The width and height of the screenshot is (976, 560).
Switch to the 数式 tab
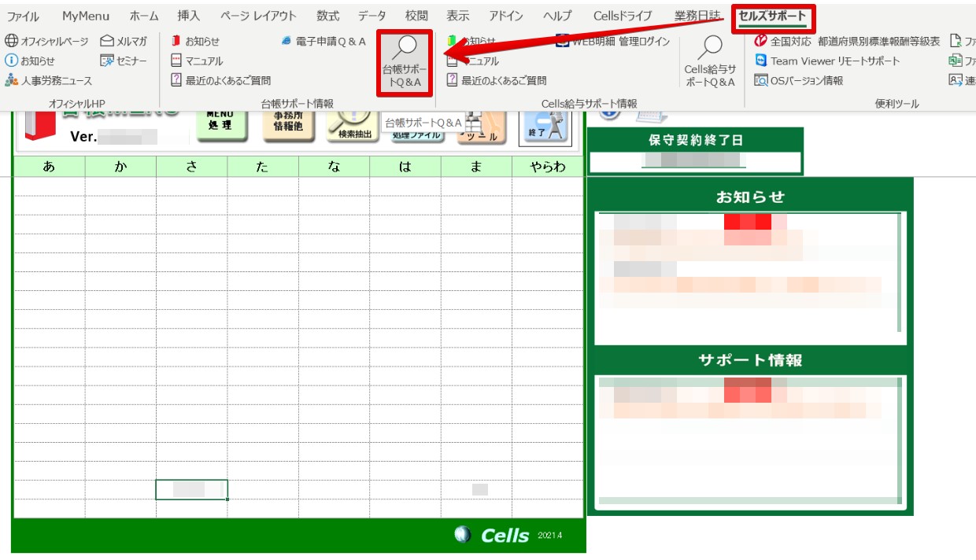328,16
